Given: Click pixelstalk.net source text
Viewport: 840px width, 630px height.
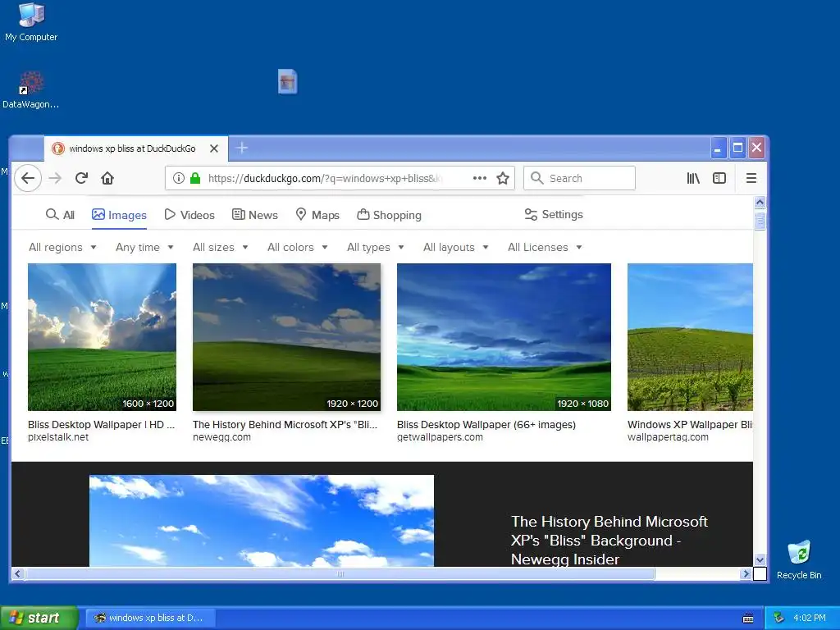Looking at the screenshot, I should [x=58, y=437].
